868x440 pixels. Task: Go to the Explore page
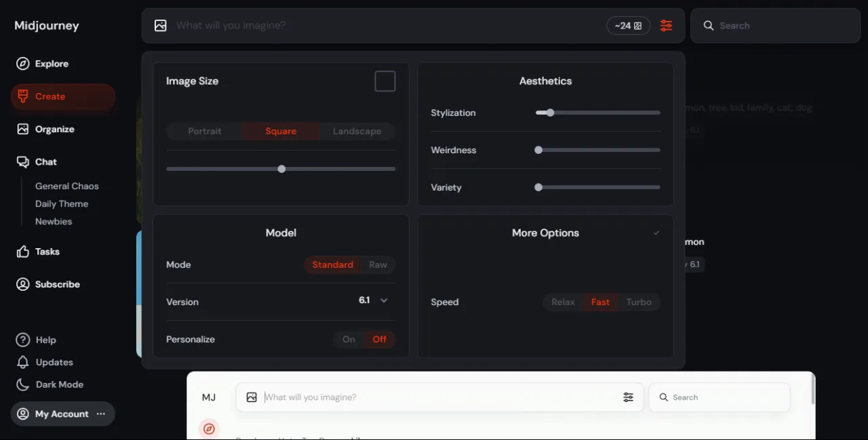coord(52,64)
